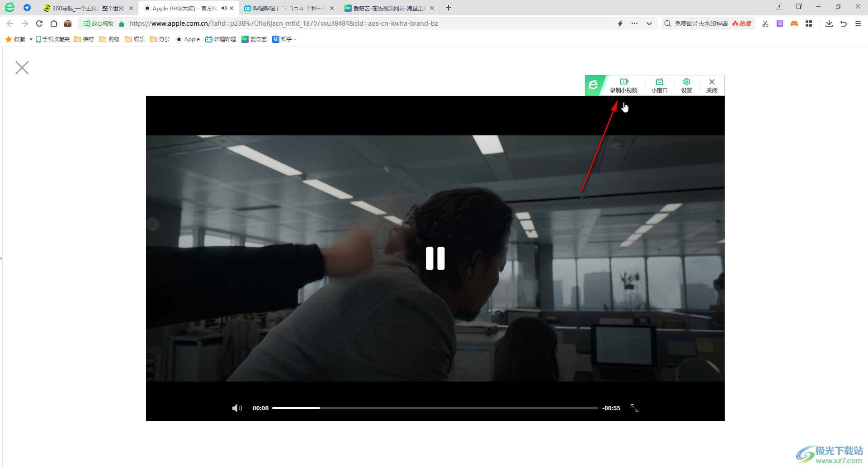Toggle the video fullscreen arrows
The width and height of the screenshot is (868, 468).
(x=635, y=408)
